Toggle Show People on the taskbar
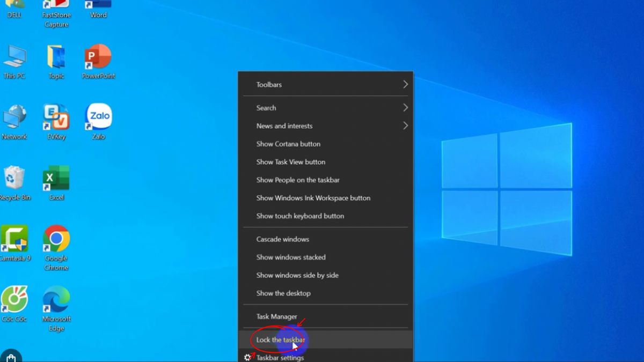Viewport: 644px width, 362px height. click(x=326, y=180)
